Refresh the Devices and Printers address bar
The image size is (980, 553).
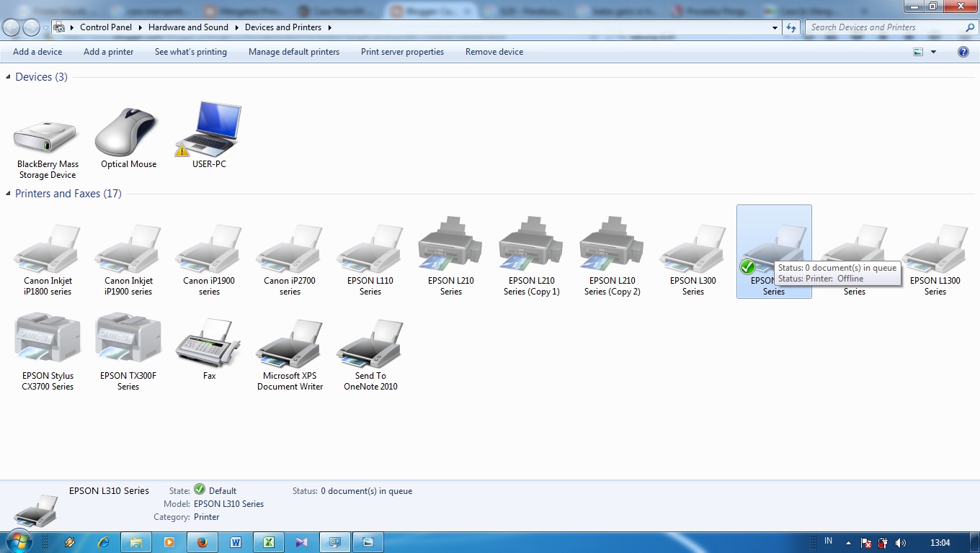click(791, 27)
